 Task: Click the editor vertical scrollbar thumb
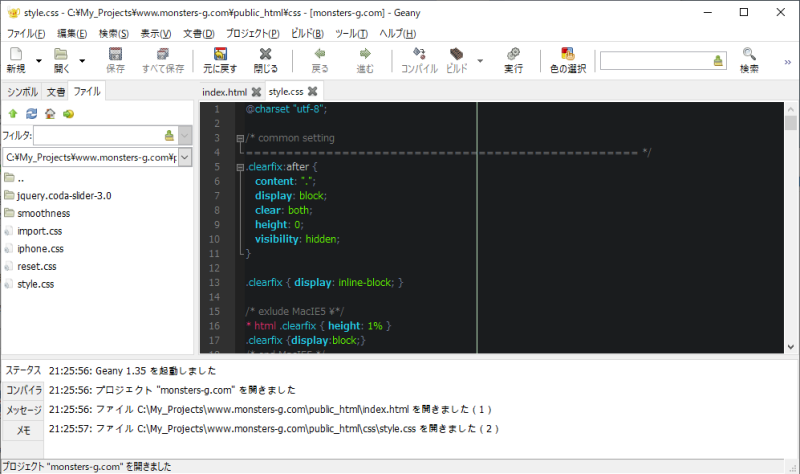pyautogui.click(x=791, y=123)
